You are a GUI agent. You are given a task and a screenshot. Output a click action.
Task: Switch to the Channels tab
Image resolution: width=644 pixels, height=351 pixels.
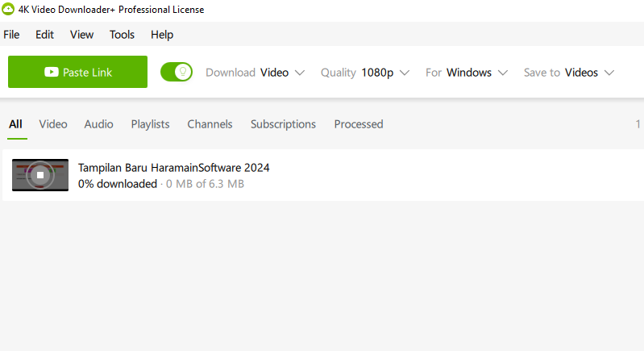coord(210,124)
